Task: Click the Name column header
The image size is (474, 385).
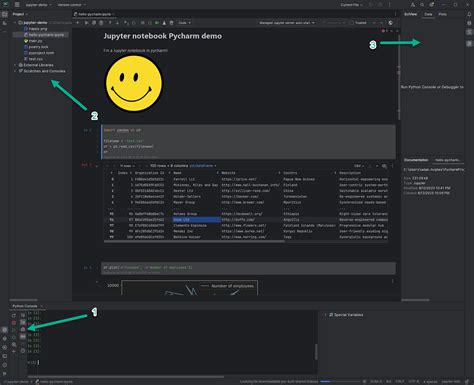Action: tap(178, 173)
